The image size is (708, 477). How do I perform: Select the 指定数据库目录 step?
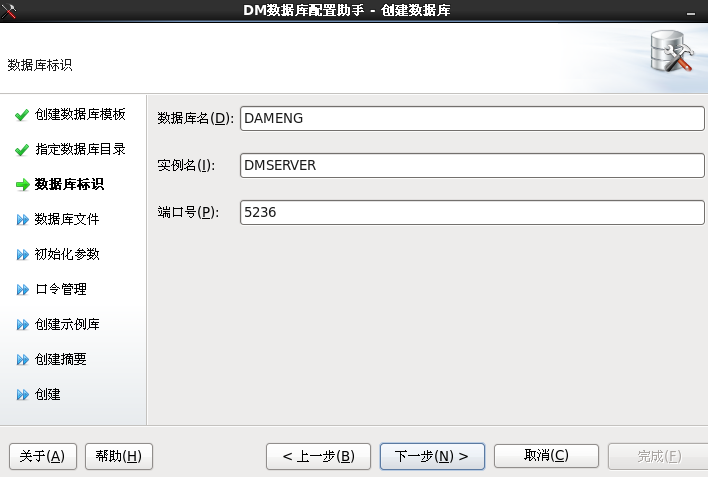80,149
